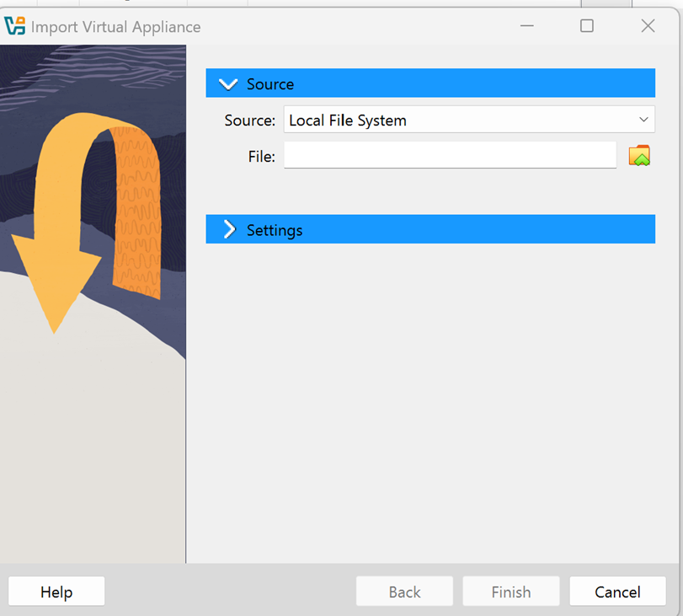This screenshot has height=616, width=683.
Task: Click the Source header title text
Action: click(x=270, y=84)
